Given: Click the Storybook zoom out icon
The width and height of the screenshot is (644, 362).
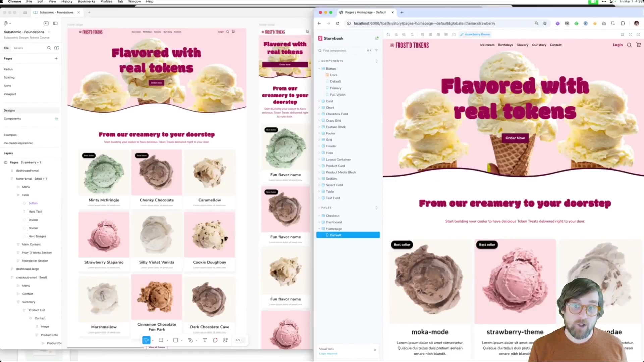Looking at the screenshot, I should (404, 34).
